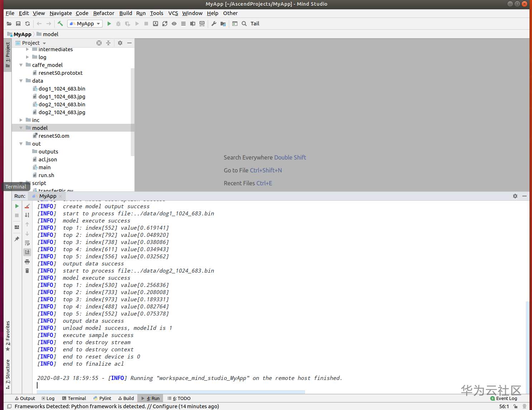Open the MyApp run configuration dropdown
This screenshot has width=532, height=410.
[85, 24]
